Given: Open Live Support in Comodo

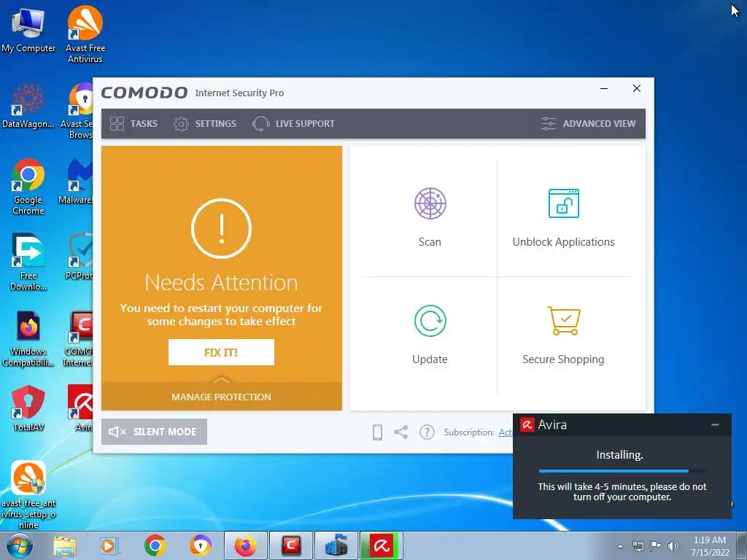Looking at the screenshot, I should [293, 124].
